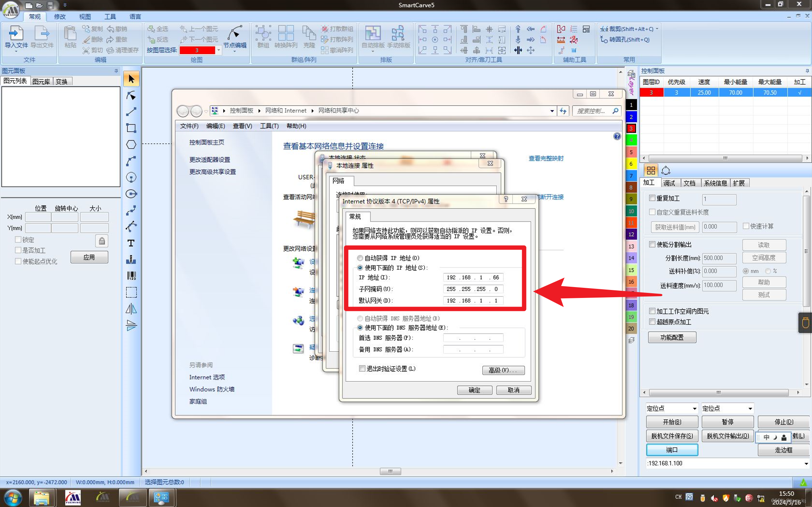This screenshot has height=507, width=812.
Task: Expand the Import File dropdown arrow
Action: 16,51
